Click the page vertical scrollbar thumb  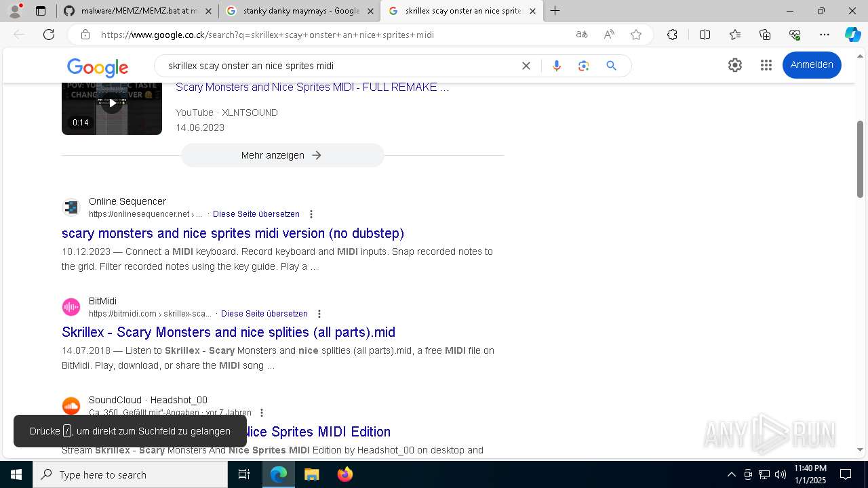[x=861, y=159]
